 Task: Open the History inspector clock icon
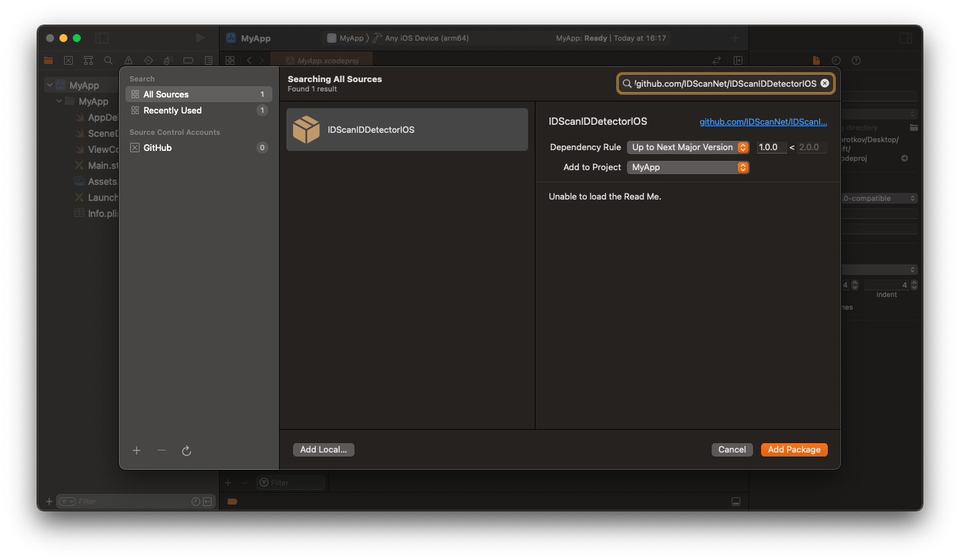point(836,60)
